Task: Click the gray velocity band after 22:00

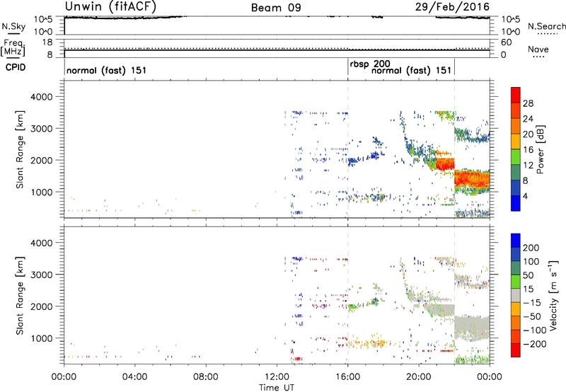Action: [472, 328]
